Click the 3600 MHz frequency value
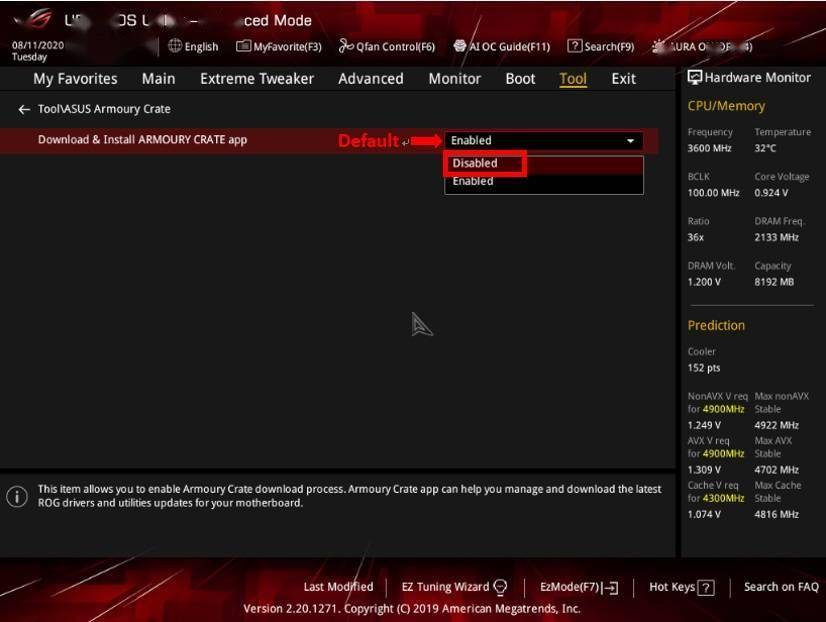The height and width of the screenshot is (622, 826). (x=709, y=149)
